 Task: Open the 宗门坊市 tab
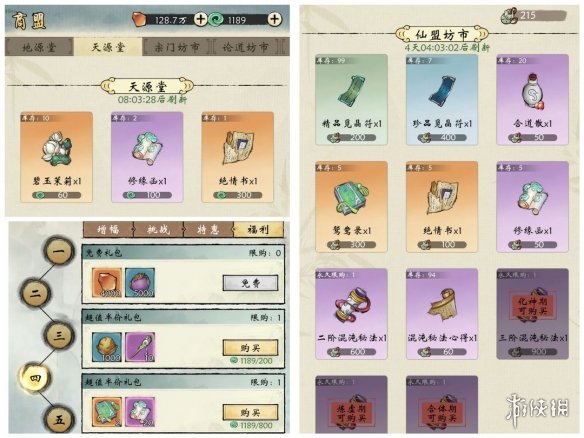(177, 47)
